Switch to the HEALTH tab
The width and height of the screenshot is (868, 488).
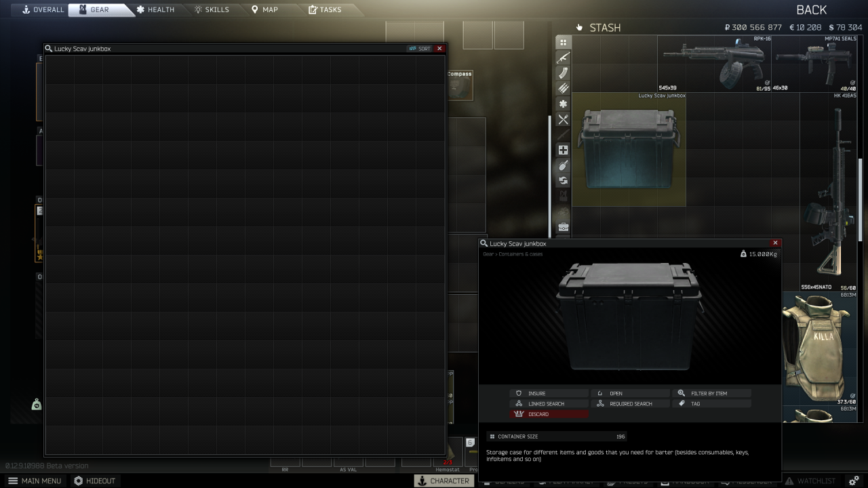click(155, 9)
